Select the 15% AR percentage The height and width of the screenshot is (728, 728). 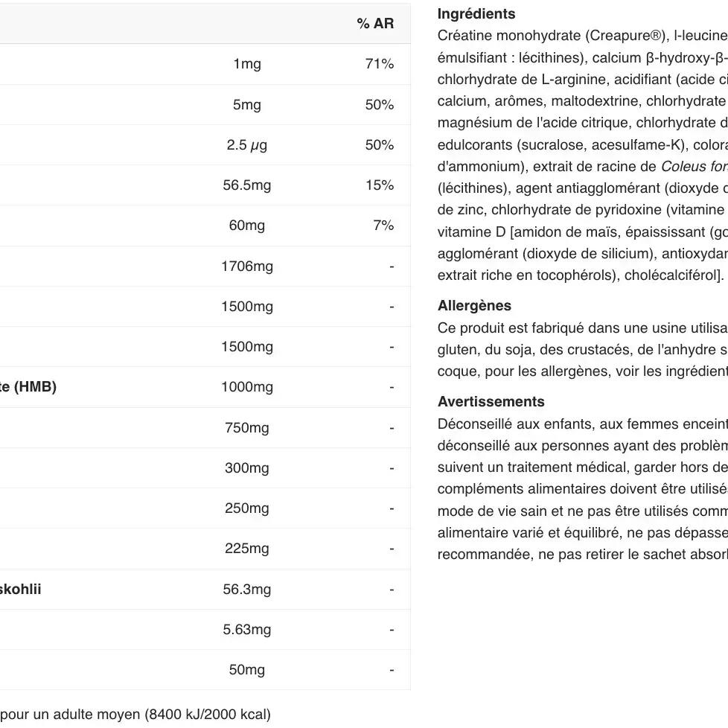point(379,185)
